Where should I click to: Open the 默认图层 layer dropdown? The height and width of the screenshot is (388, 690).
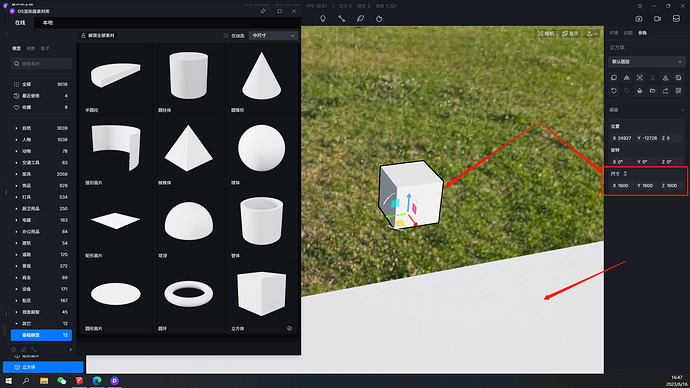[646, 62]
